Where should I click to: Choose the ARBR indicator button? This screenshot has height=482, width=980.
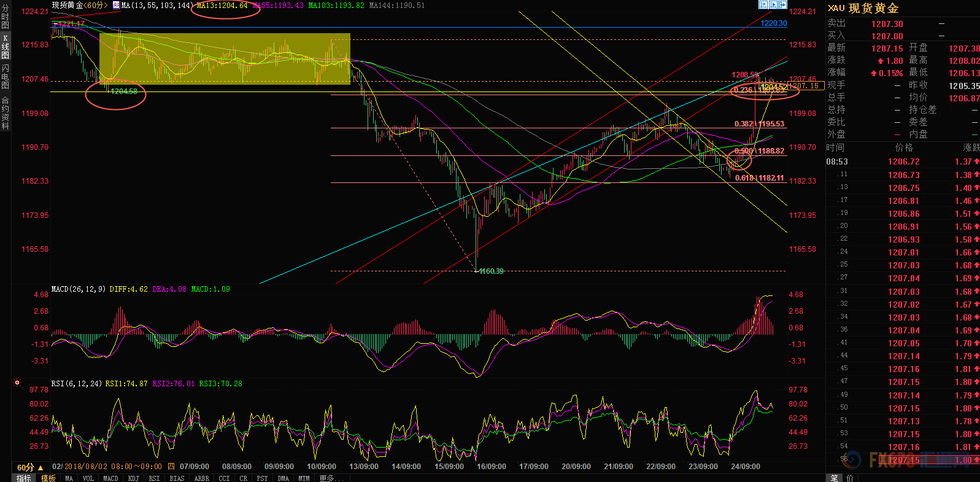coord(201,478)
